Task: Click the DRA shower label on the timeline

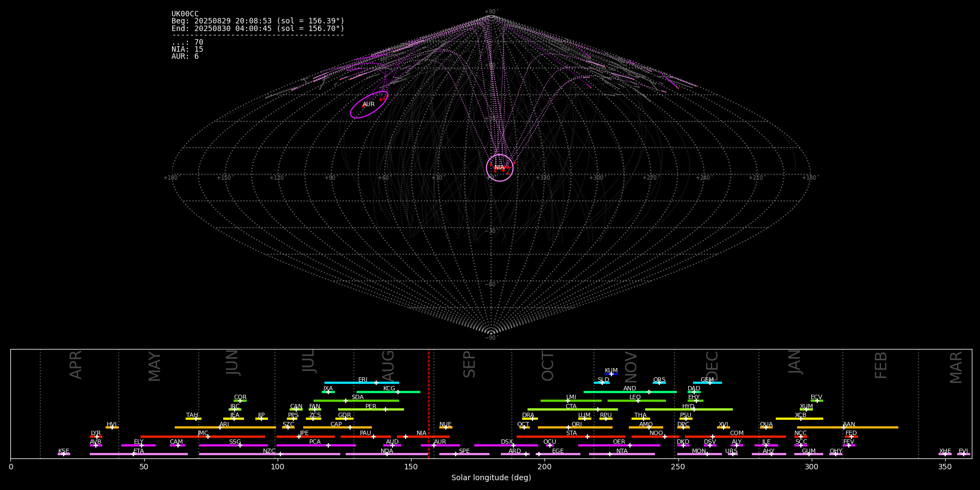Action: [529, 415]
